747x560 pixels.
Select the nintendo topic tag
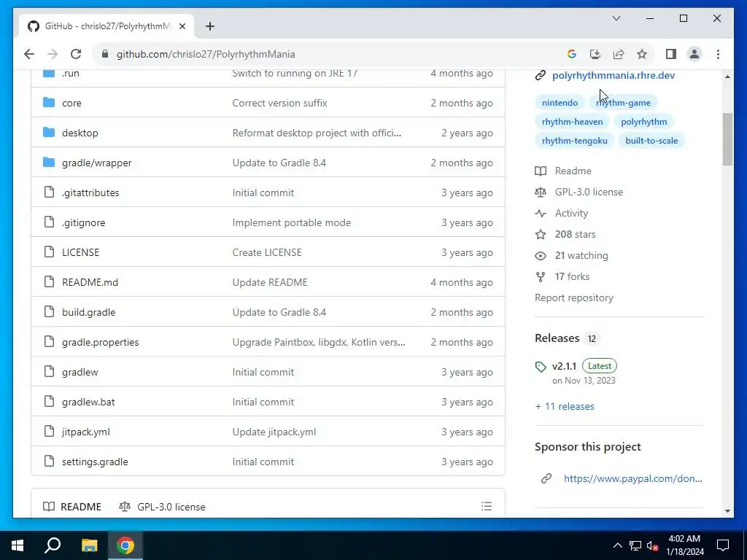[560, 103]
